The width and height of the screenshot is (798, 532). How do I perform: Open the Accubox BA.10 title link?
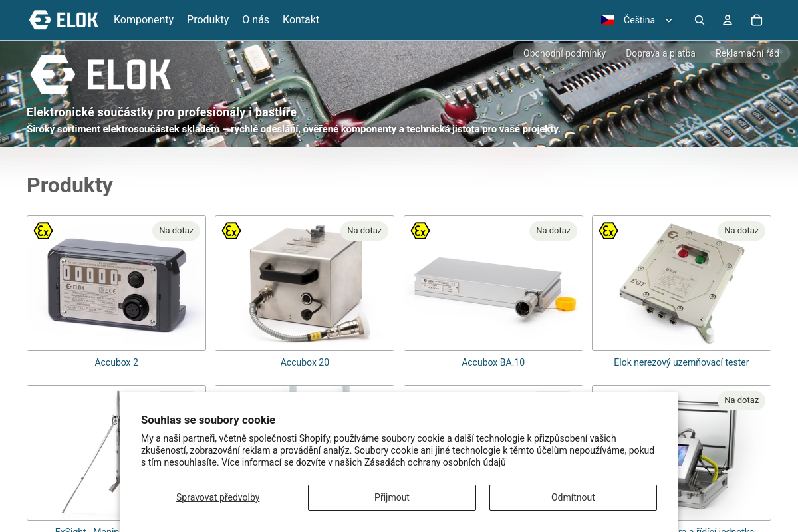(493, 362)
